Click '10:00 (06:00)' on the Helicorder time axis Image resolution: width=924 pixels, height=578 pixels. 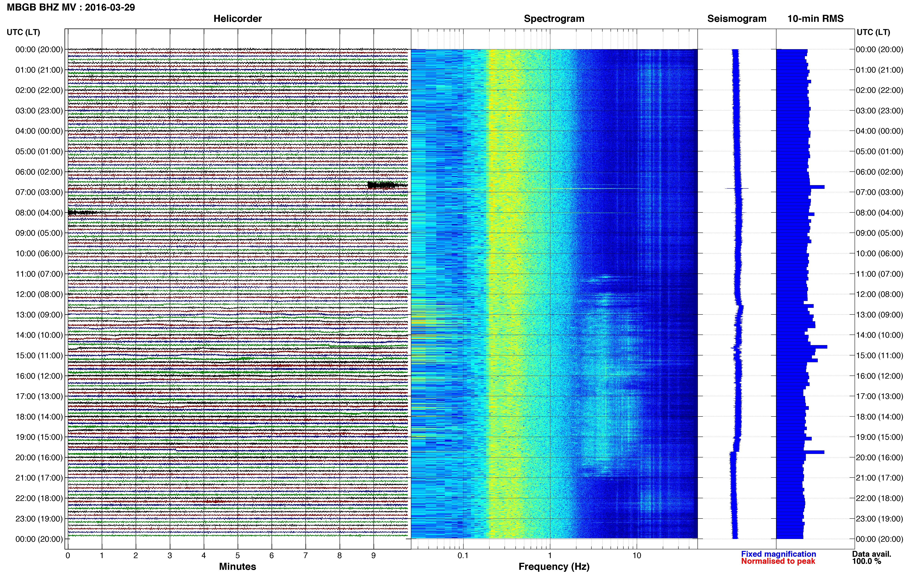(x=39, y=253)
